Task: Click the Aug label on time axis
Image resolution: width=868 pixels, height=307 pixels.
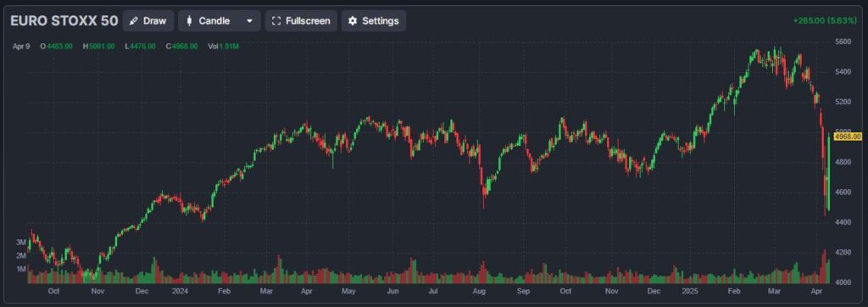Action: tap(480, 291)
